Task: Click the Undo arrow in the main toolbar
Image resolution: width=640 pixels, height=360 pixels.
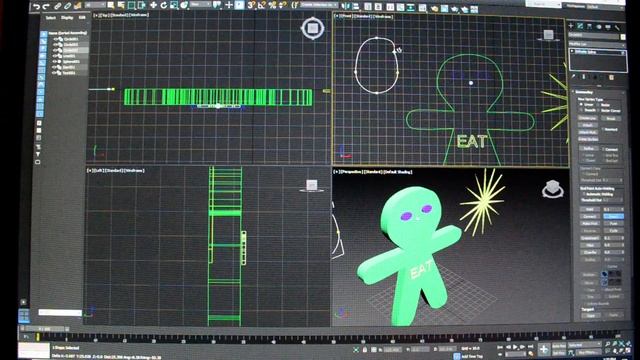Action: click(37, 6)
